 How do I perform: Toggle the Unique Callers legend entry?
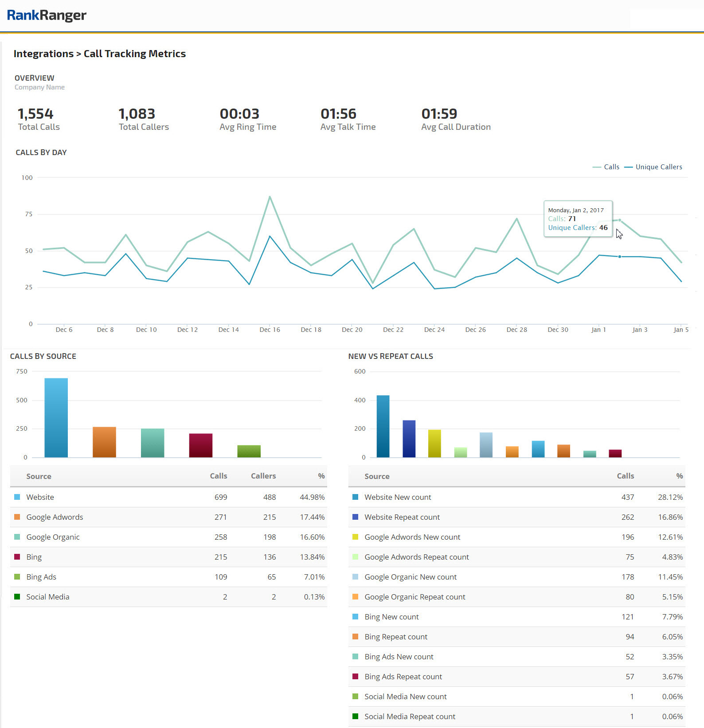pos(653,167)
